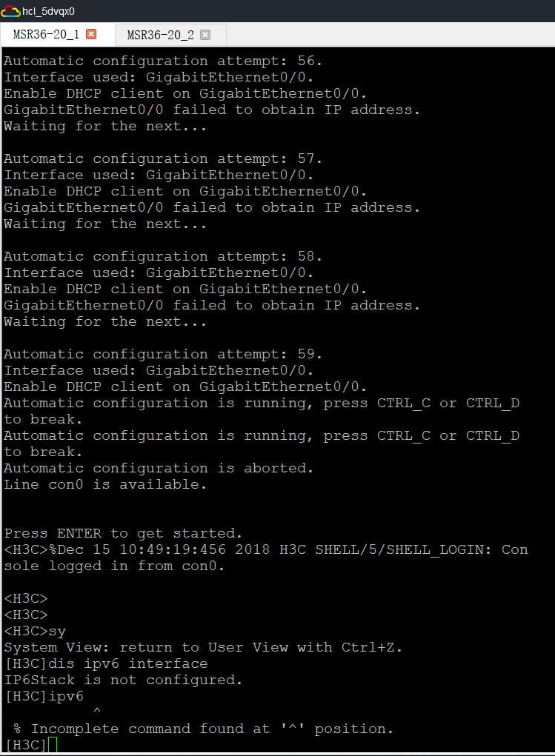Click the 'Incomplete command found' error line

[203, 729]
